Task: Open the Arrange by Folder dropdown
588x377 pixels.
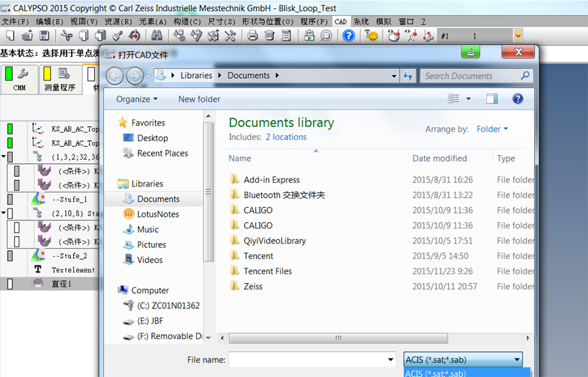Action: 492,129
